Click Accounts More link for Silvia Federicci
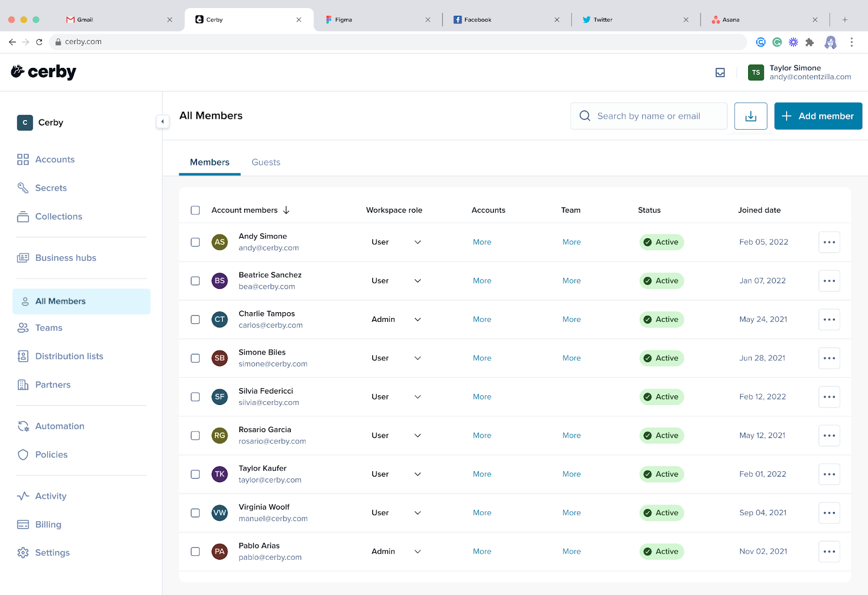 (x=482, y=397)
